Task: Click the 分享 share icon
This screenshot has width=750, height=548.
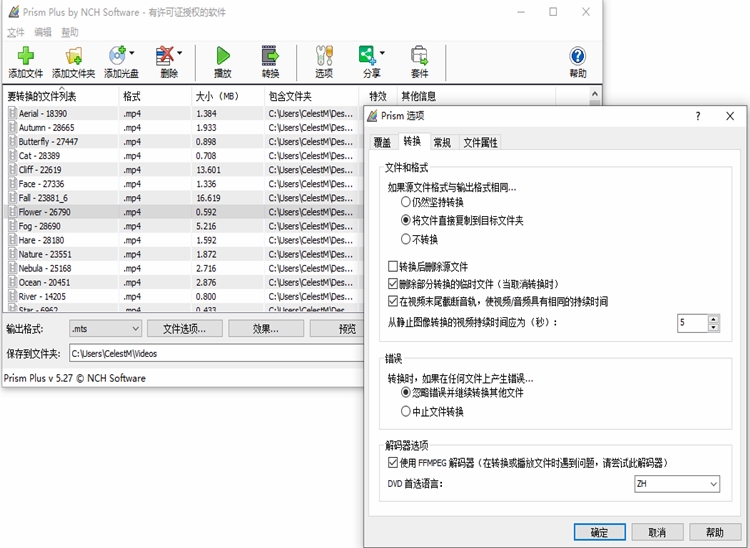Action: (368, 55)
